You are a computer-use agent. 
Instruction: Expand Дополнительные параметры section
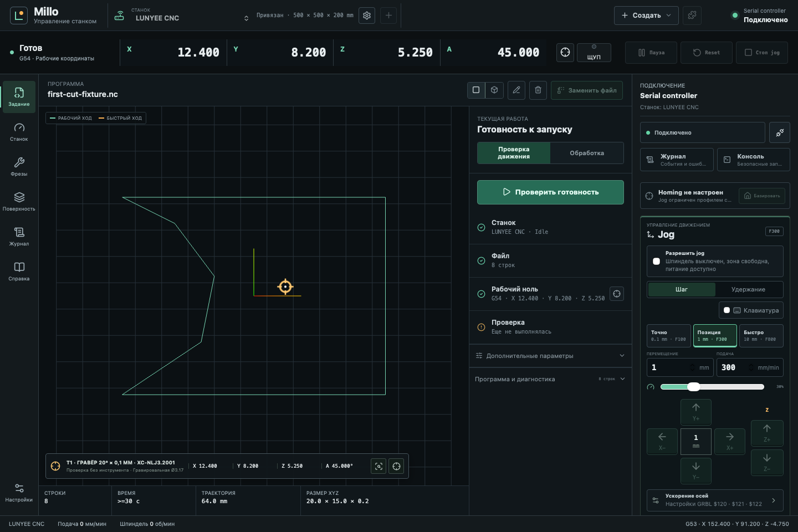click(550, 356)
